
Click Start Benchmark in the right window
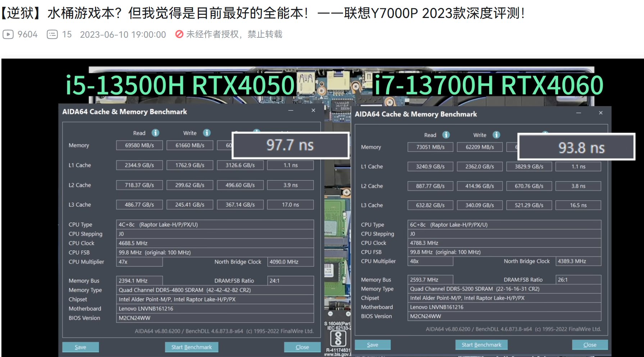481,345
